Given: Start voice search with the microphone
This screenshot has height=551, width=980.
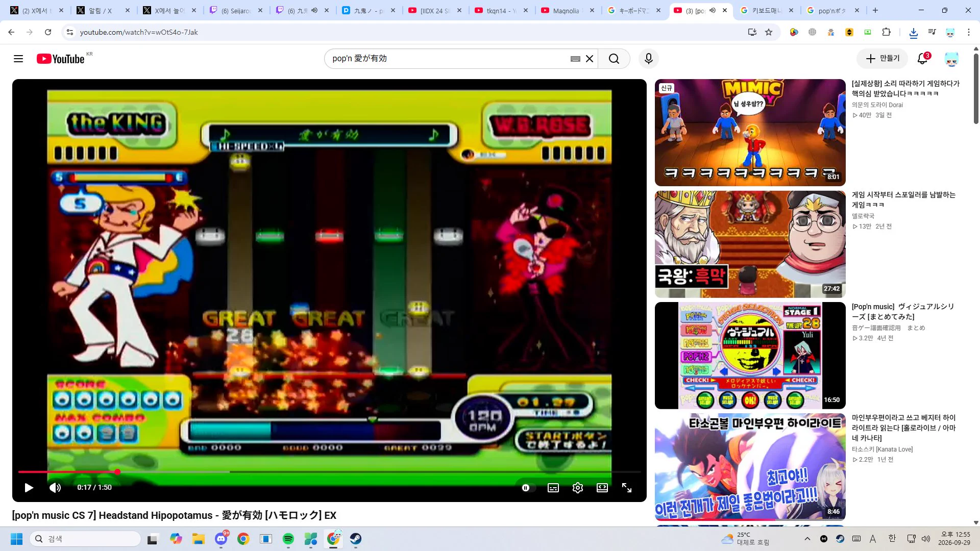Looking at the screenshot, I should point(649,59).
